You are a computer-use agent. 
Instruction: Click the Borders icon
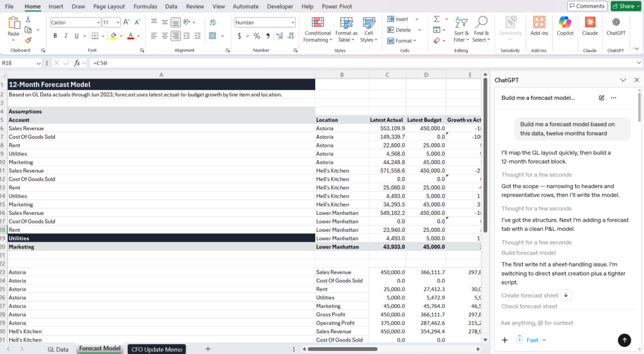click(95, 36)
